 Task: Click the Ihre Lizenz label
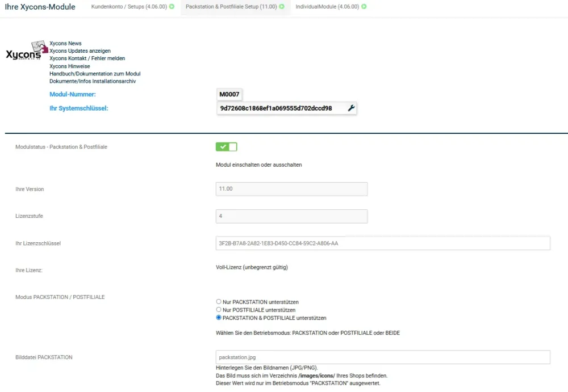[28, 270]
